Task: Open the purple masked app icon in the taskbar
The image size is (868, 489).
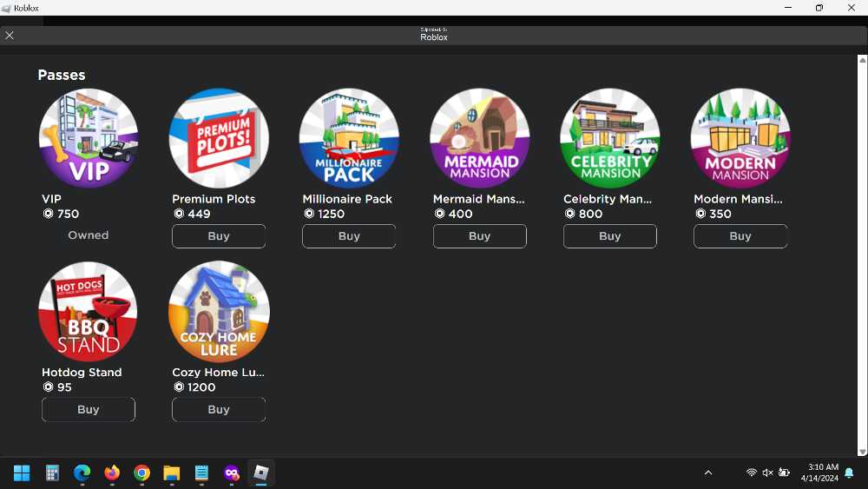Action: (232, 473)
